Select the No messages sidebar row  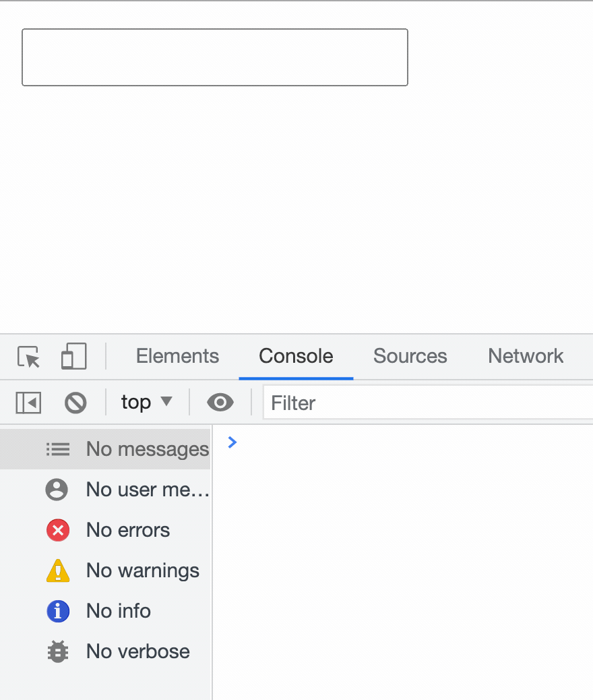(x=105, y=449)
